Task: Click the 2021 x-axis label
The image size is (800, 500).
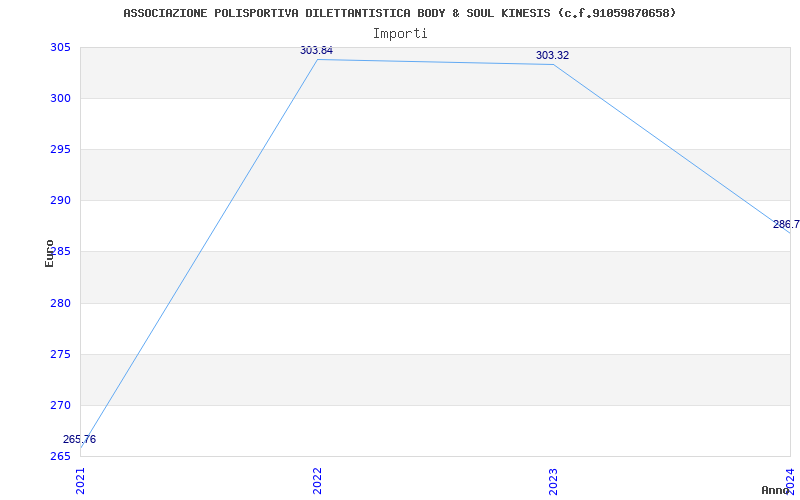Action: [81, 481]
